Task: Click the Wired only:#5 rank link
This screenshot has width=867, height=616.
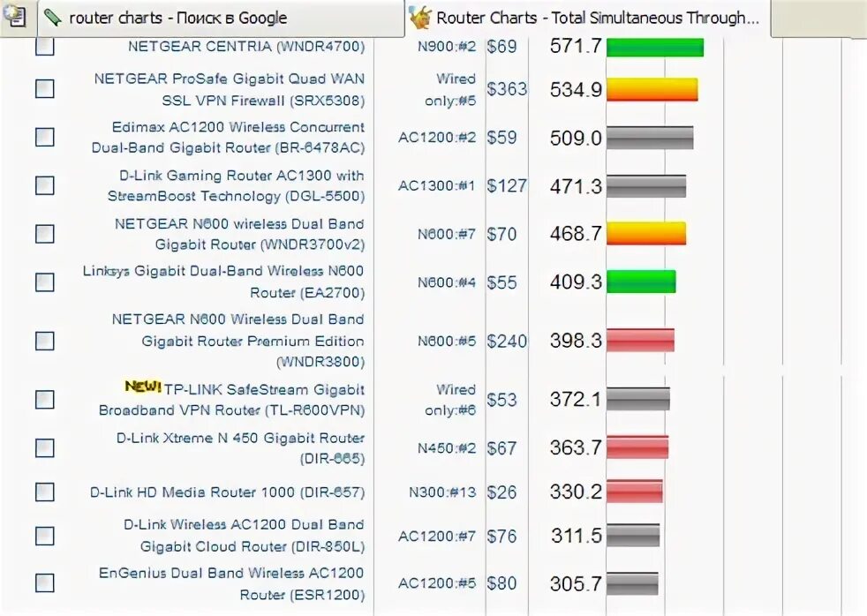Action: click(x=450, y=89)
